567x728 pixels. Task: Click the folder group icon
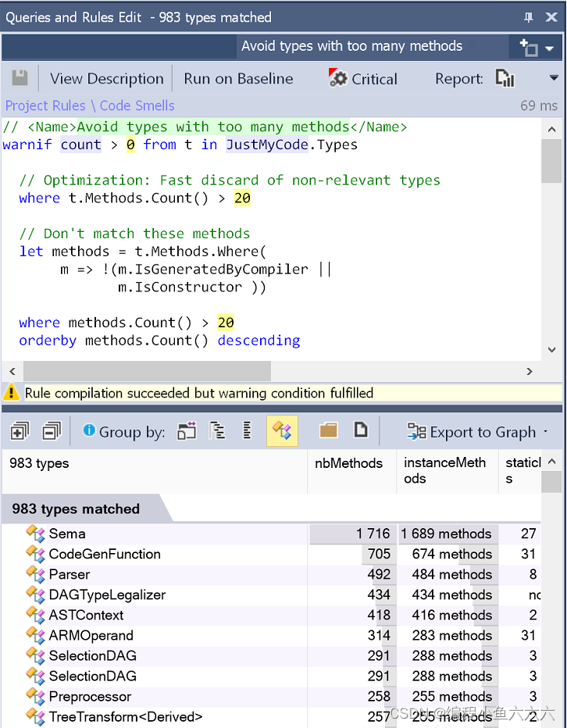(328, 431)
